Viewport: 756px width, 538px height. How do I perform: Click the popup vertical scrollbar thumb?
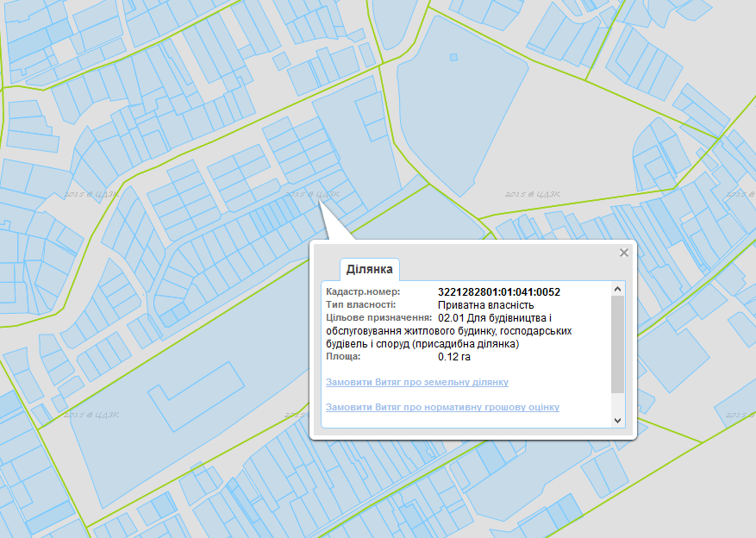617,343
